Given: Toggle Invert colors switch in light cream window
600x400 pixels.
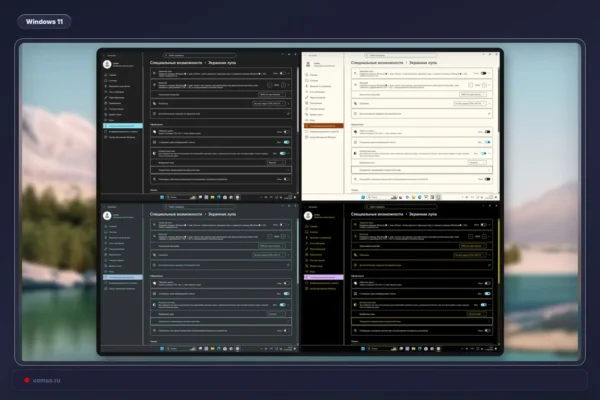Looking at the screenshot, I should point(488,132).
